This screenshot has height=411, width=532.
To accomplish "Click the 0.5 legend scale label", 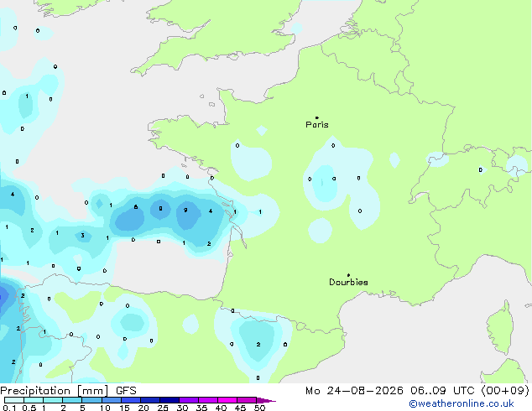I will click(29, 408).
